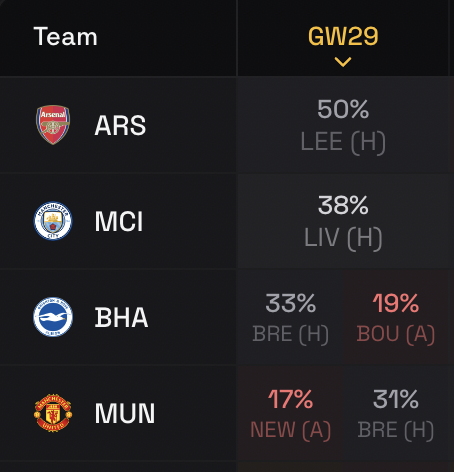This screenshot has height=472, width=454.
Task: Open Brighton's red 19% BOU (A) cell
Action: [396, 317]
